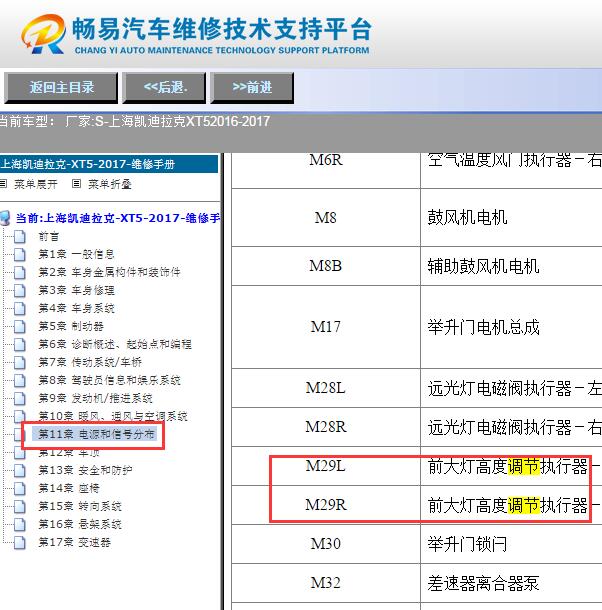
Task: Open 第5章 制动器
Action: [71, 326]
